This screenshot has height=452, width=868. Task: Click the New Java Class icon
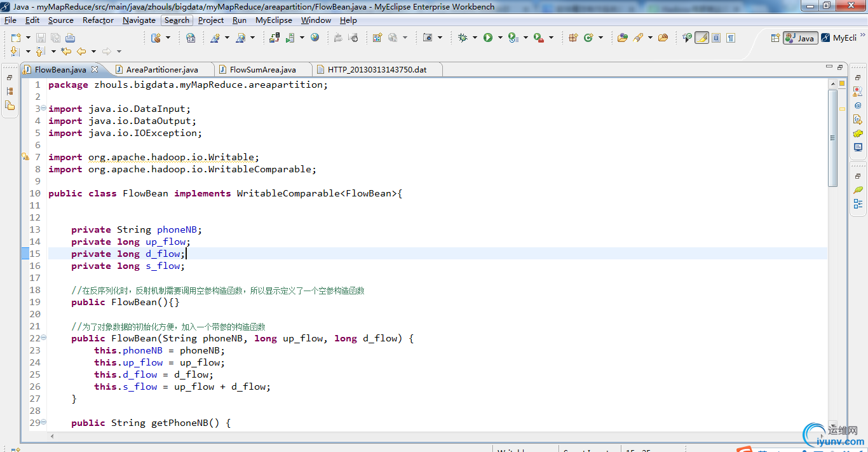(588, 38)
